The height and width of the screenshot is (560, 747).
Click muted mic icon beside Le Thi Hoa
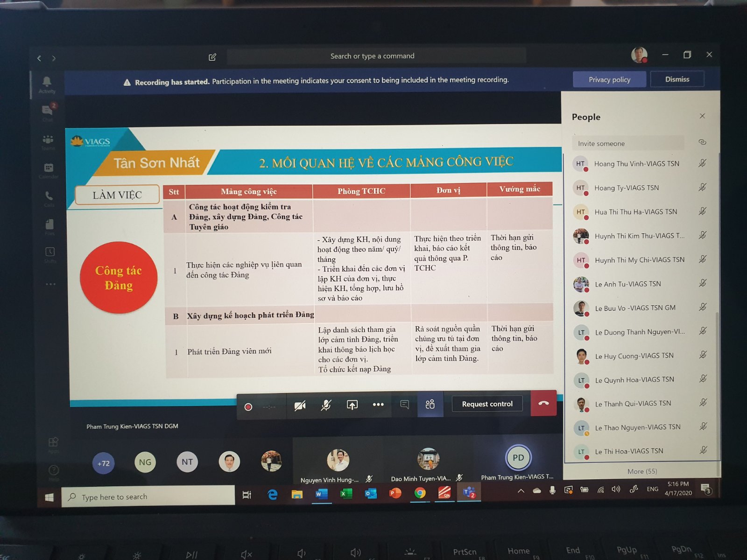[704, 450]
